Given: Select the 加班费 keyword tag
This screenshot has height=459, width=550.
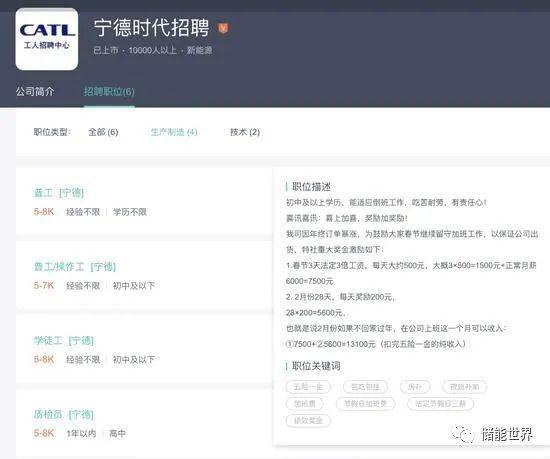Looking at the screenshot, I should pyautogui.click(x=304, y=404).
